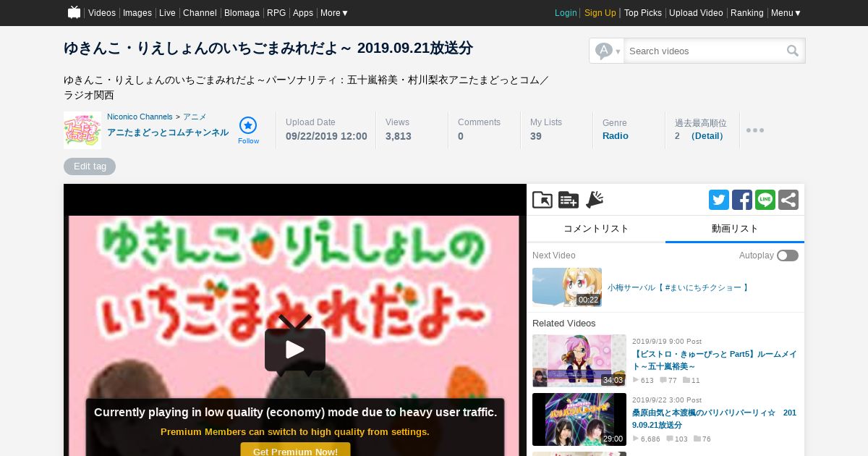Click the add to Watch Later list icon
The height and width of the screenshot is (456, 868).
(x=569, y=200)
